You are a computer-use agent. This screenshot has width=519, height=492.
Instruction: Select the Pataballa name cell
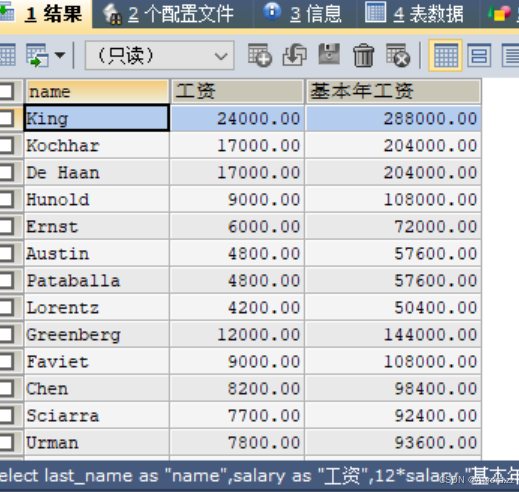click(x=97, y=280)
